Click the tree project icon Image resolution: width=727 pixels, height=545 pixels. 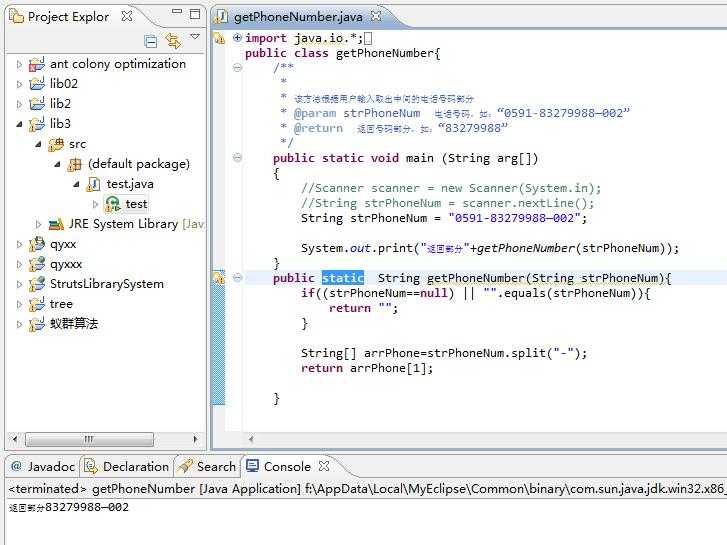point(37,304)
